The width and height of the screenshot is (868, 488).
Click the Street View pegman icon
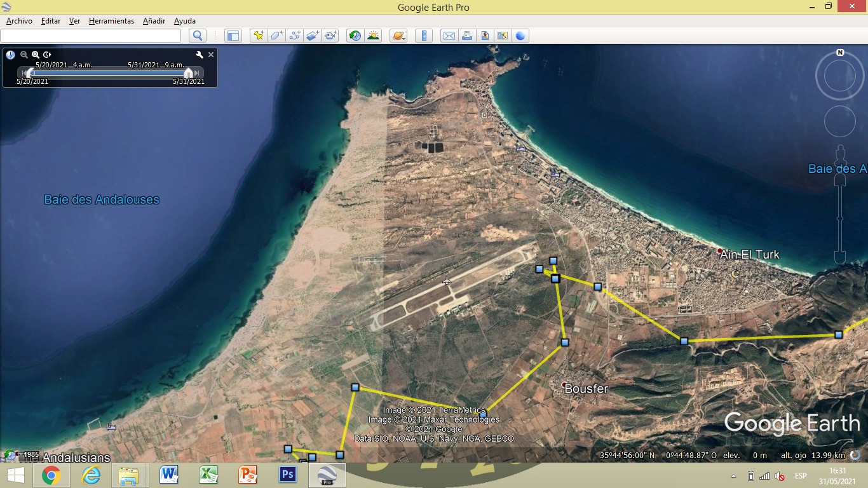point(840,155)
